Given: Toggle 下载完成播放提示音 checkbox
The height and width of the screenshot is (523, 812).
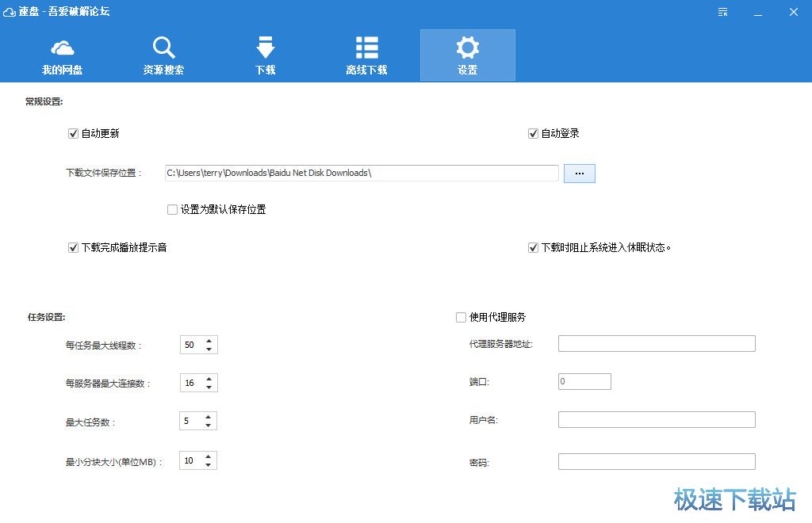Looking at the screenshot, I should pos(73,248).
